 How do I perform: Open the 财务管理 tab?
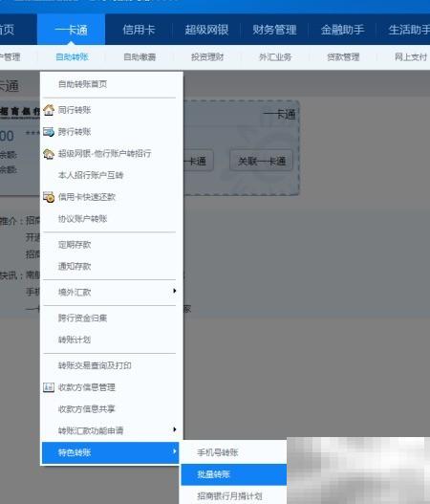pyautogui.click(x=274, y=30)
